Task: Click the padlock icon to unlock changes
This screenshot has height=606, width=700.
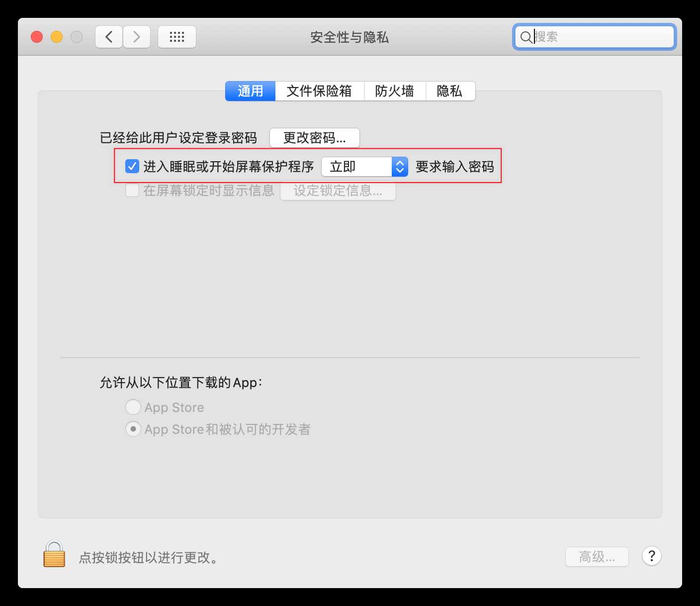Action: 54,554
